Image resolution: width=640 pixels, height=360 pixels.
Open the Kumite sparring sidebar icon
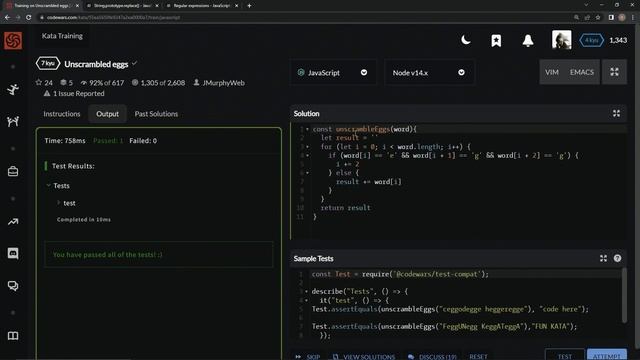[x=13, y=121]
